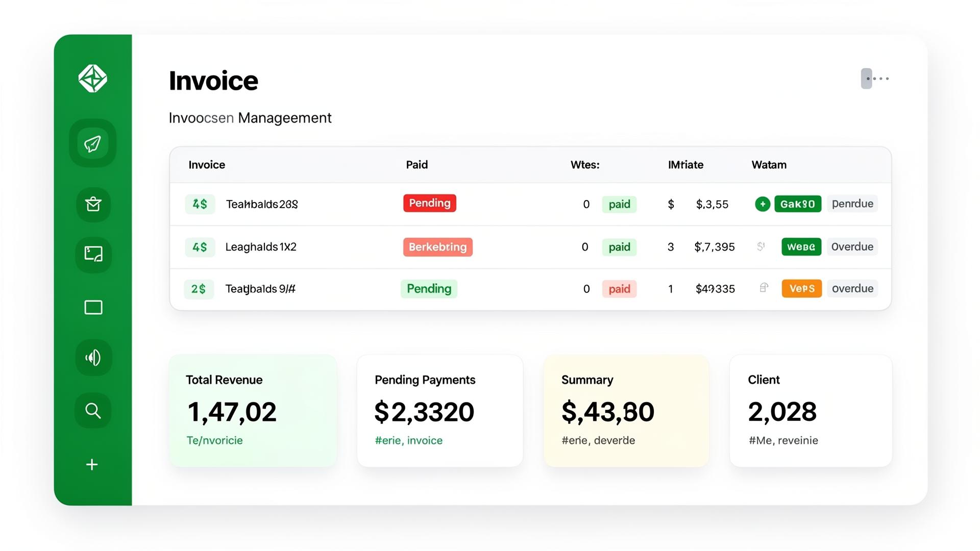The width and height of the screenshot is (980, 551).
Task: Enable the green plus toggle on the first row
Action: click(x=763, y=204)
